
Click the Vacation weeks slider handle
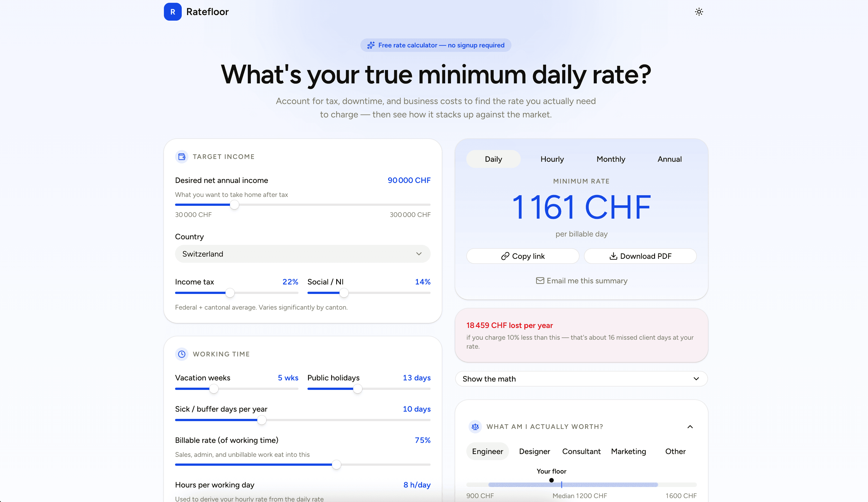coord(214,389)
